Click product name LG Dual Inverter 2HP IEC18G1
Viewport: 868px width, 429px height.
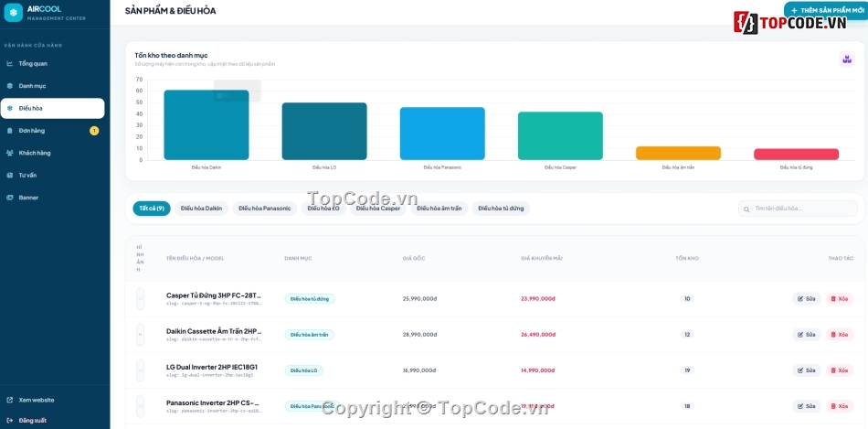211,367
